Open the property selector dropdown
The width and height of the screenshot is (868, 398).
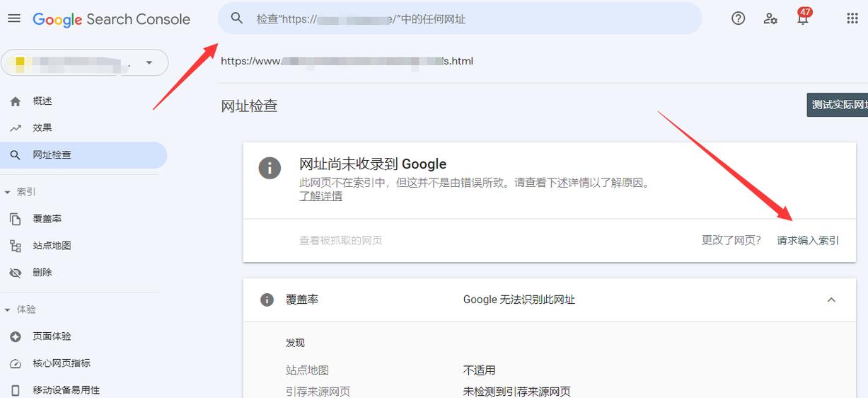(x=85, y=62)
